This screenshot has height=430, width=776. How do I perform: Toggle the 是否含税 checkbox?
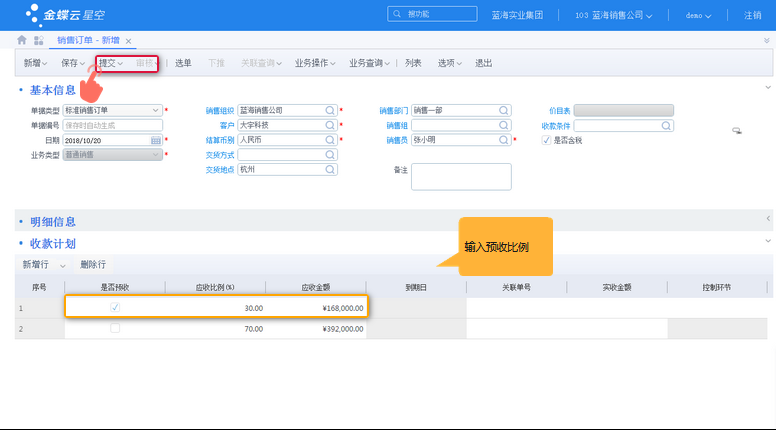[546, 140]
